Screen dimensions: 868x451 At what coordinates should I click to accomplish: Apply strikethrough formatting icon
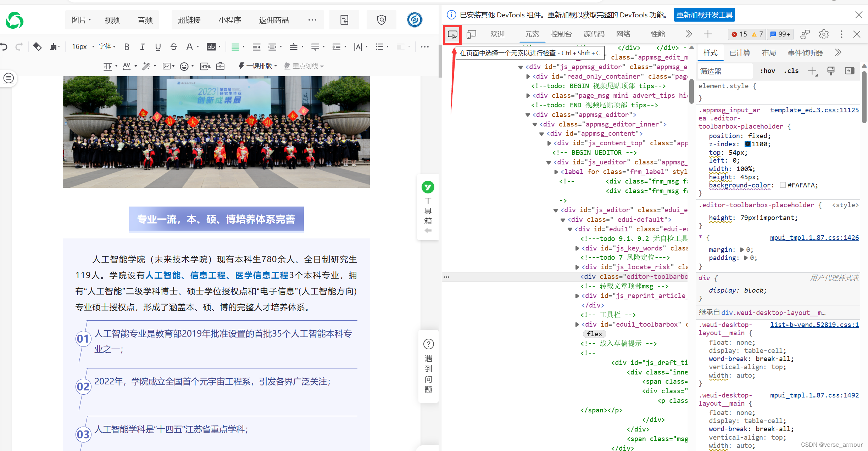point(173,47)
